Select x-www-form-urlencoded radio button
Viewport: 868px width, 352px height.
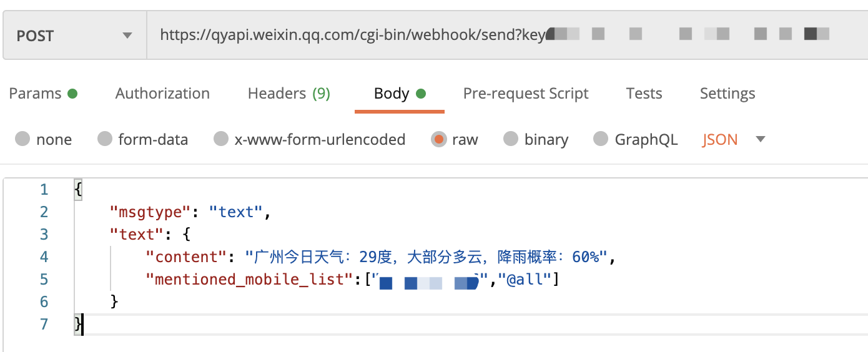[221, 139]
